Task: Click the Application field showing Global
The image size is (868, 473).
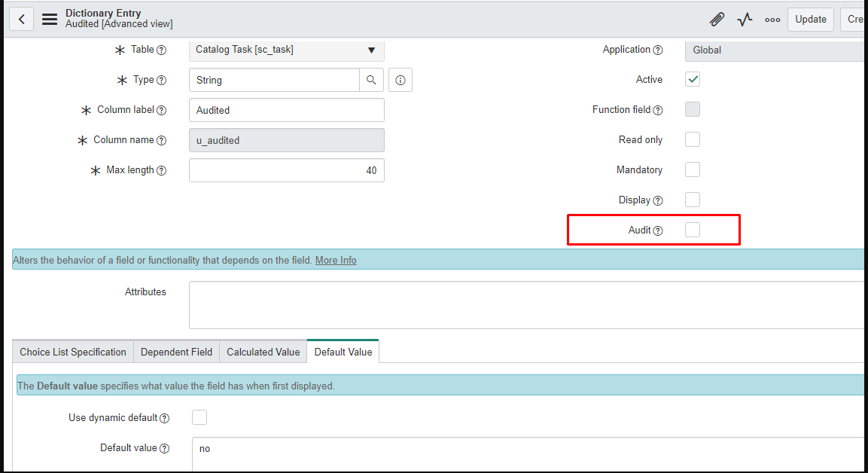Action: pyautogui.click(x=776, y=50)
